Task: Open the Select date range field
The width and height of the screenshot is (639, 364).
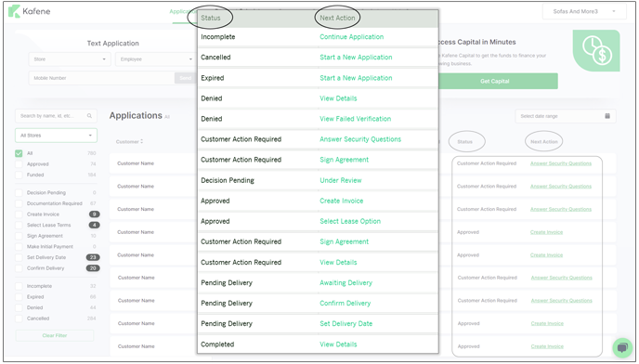Action: pos(566,116)
